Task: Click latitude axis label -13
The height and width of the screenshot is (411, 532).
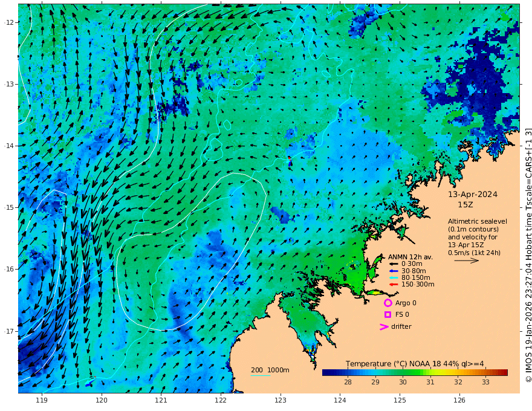Action: coord(9,84)
